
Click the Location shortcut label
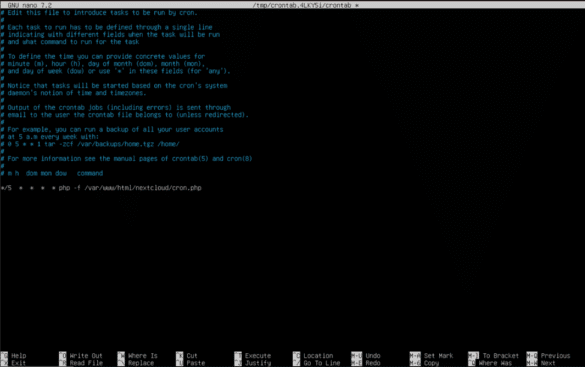pos(318,356)
